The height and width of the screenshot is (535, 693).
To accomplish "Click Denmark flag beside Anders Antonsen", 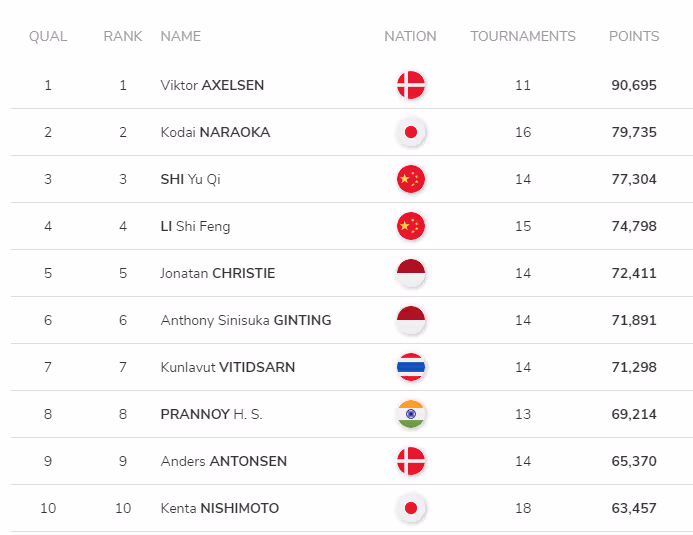I will pyautogui.click(x=411, y=461).
